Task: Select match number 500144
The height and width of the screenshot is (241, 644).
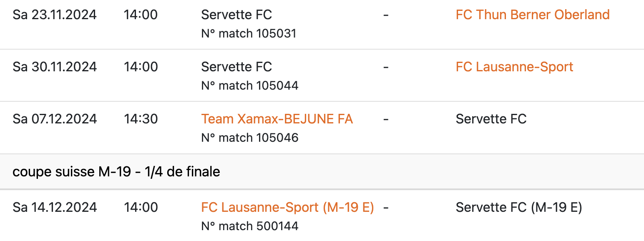Action: 250,226
